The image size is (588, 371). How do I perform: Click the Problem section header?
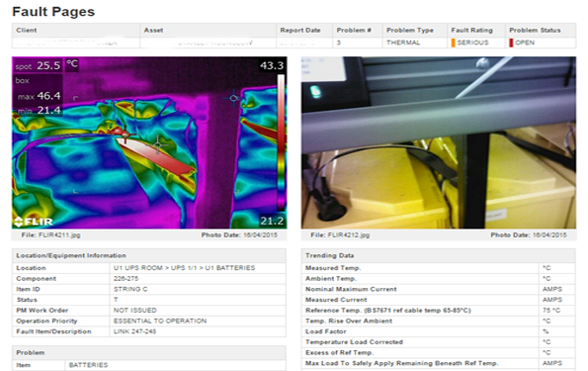[x=31, y=352]
